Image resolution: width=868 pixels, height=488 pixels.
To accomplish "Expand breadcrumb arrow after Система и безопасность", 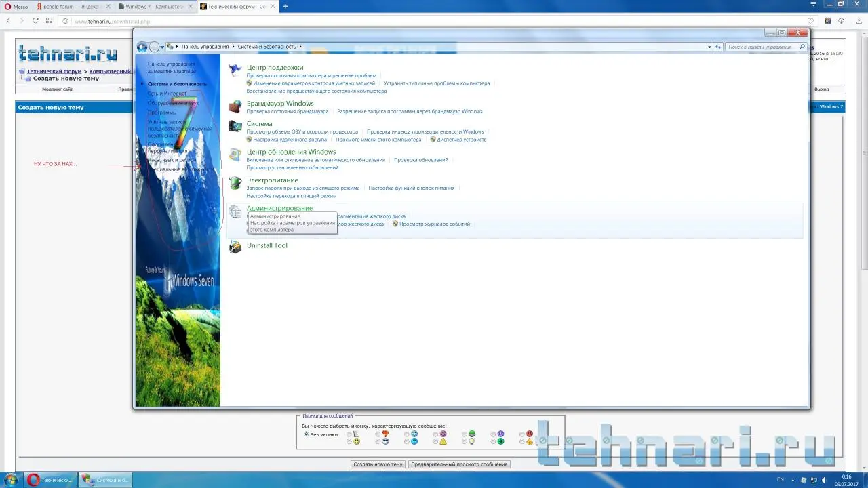I will [x=300, y=47].
